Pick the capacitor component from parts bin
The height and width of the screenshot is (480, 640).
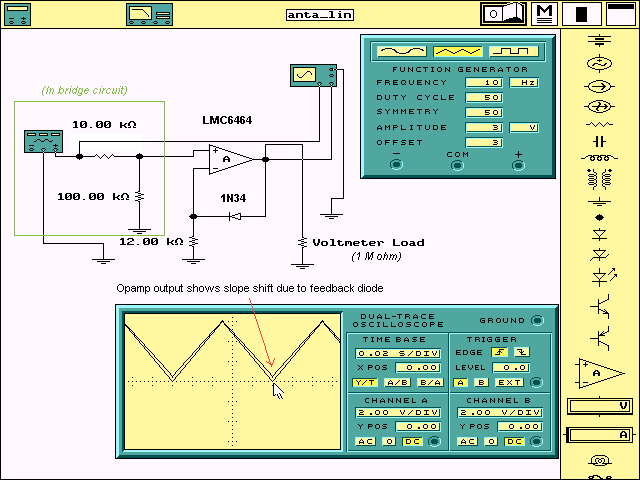point(600,141)
